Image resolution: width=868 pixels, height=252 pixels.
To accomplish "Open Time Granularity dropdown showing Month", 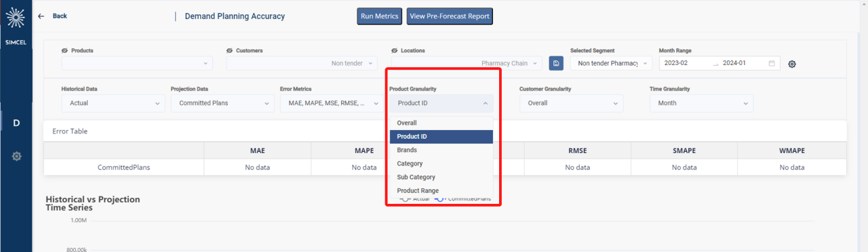I will pos(701,103).
